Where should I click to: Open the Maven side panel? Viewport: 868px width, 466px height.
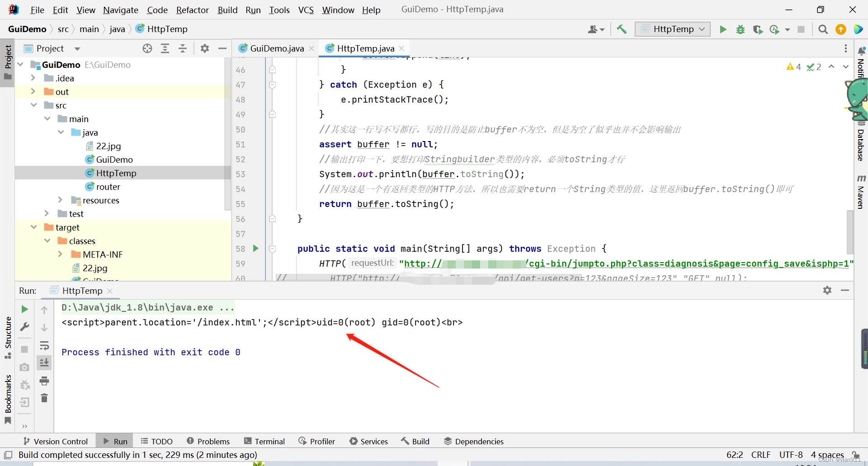coord(861,192)
